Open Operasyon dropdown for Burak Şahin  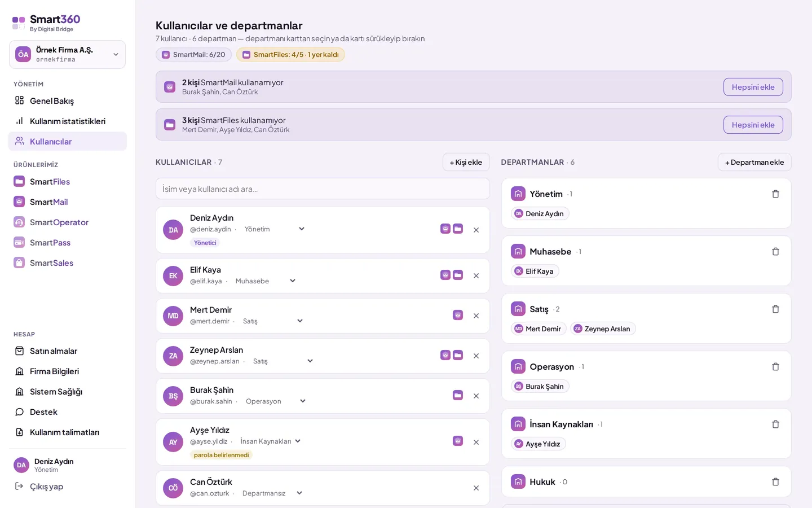[x=276, y=401]
